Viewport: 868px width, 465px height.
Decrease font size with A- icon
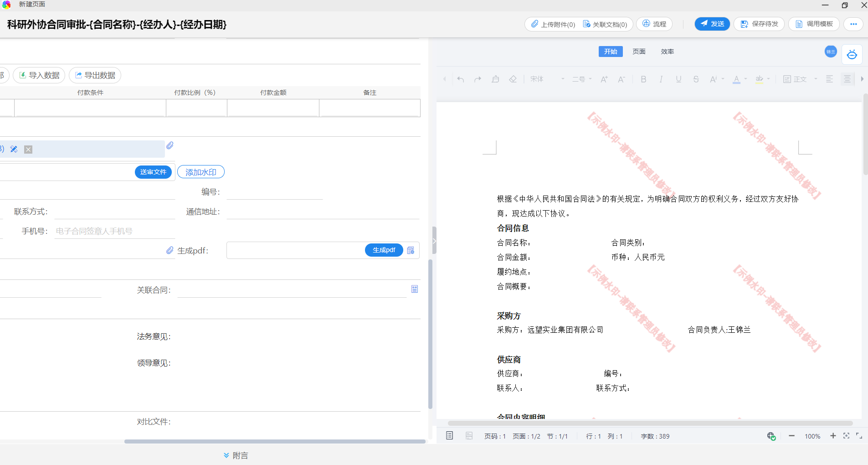pos(621,79)
